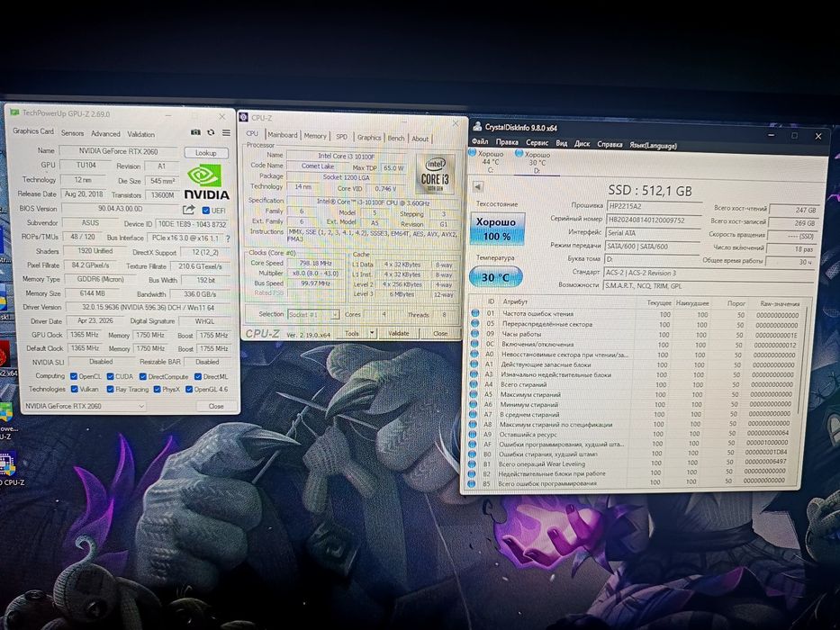This screenshot has height=630, width=840.
Task: Toggle the OpenGL 4.6 checkbox
Action: click(189, 390)
